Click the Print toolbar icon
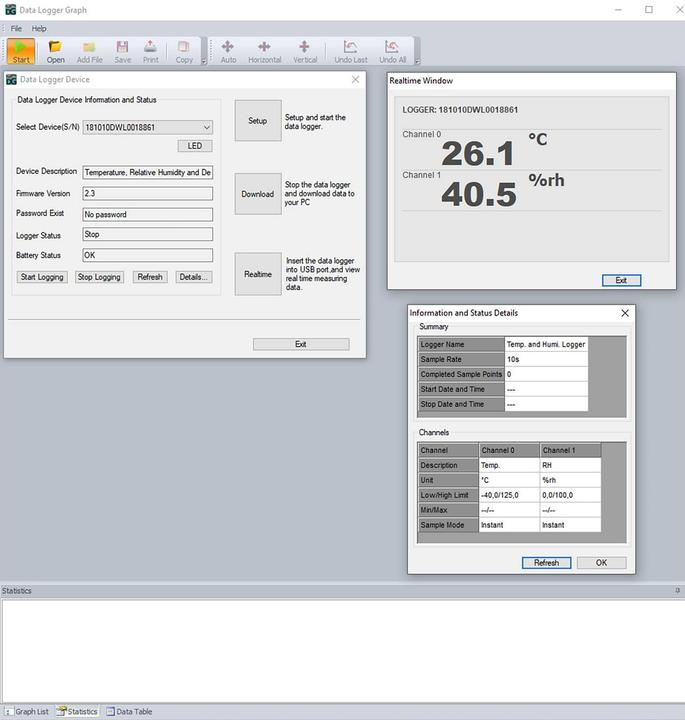 [x=151, y=51]
